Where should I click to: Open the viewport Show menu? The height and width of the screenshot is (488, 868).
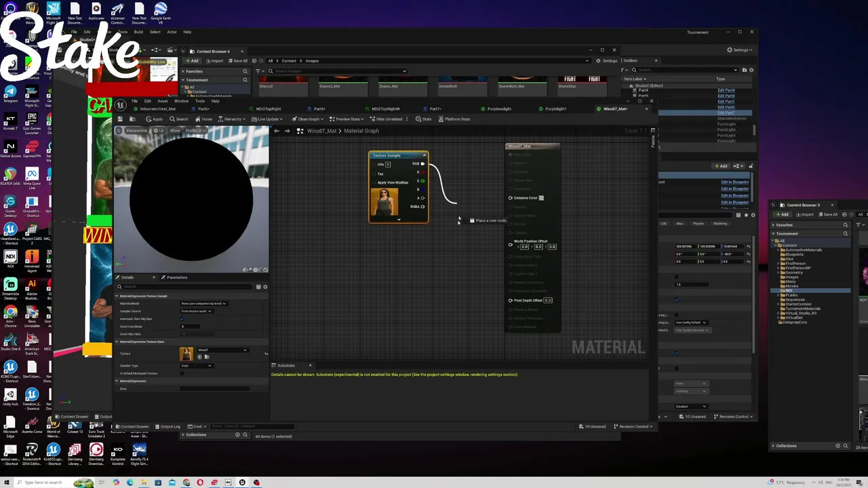[175, 130]
